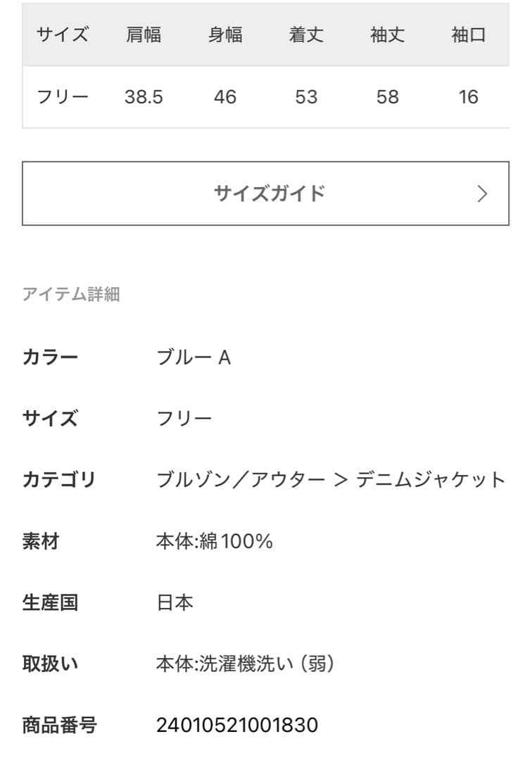Select the 生産国 value 日本
This screenshot has height=760, width=532.
tap(175, 602)
